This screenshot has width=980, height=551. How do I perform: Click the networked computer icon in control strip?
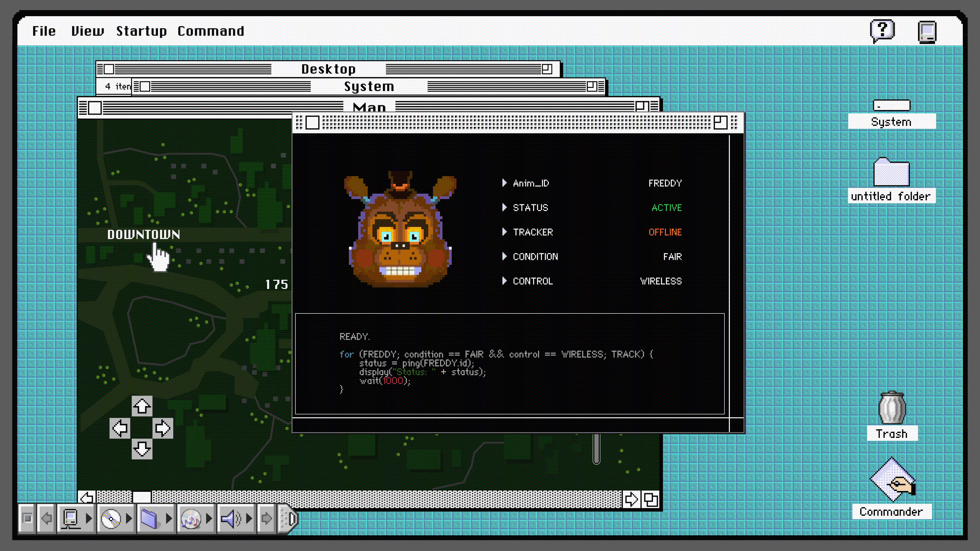point(71,518)
